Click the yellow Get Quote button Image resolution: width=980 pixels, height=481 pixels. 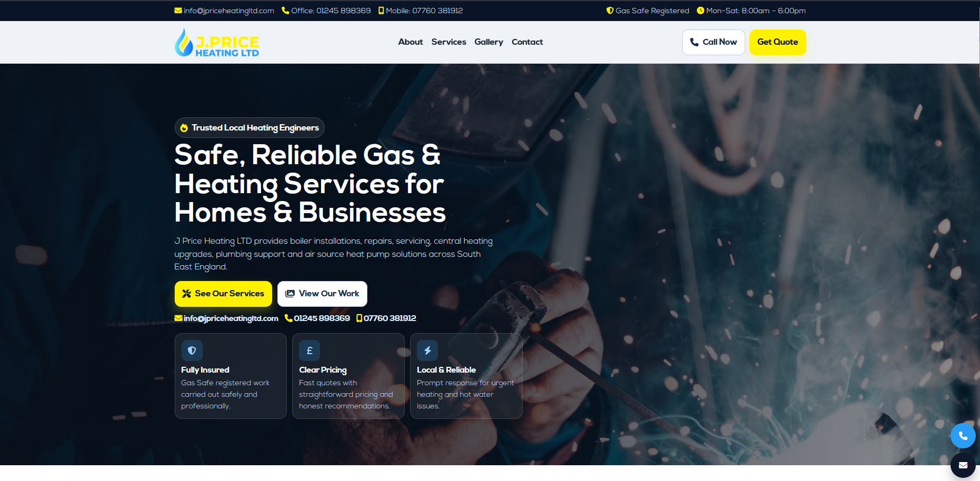pyautogui.click(x=777, y=42)
